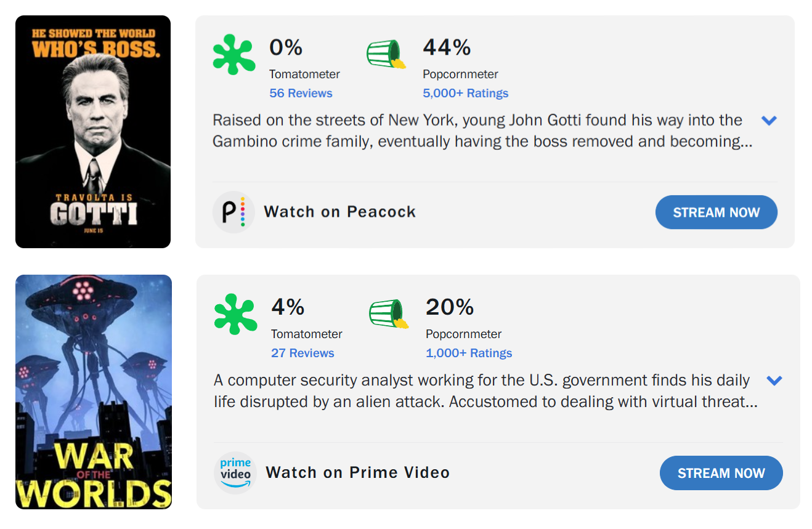
Task: Click the popcorn bucket icon beside the 20% score
Action: coord(389,314)
